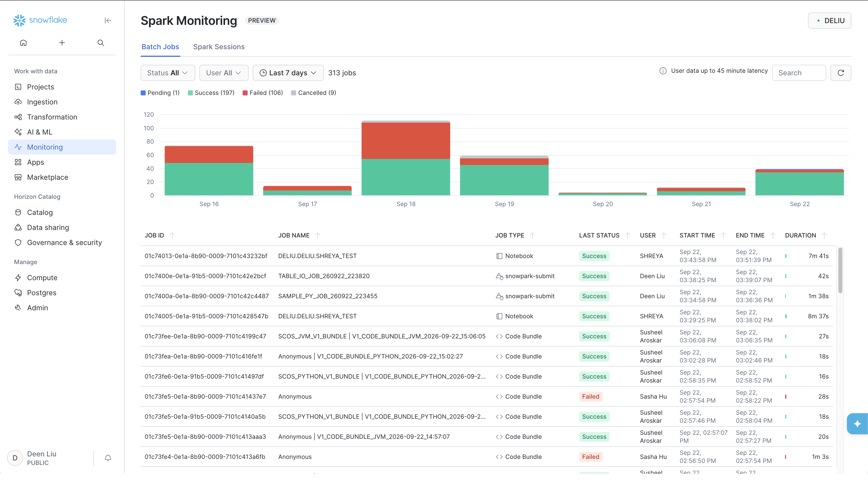
Task: Open job ID 01c74005-0e1a-91b5-0009-7101c428547b
Action: click(206, 316)
